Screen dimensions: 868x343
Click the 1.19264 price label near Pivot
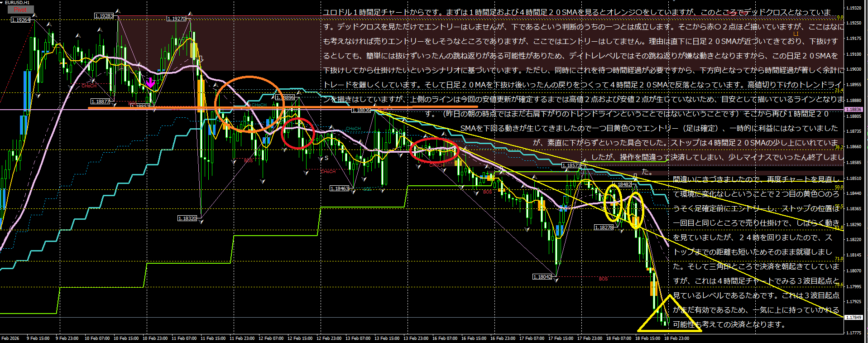pos(20,20)
